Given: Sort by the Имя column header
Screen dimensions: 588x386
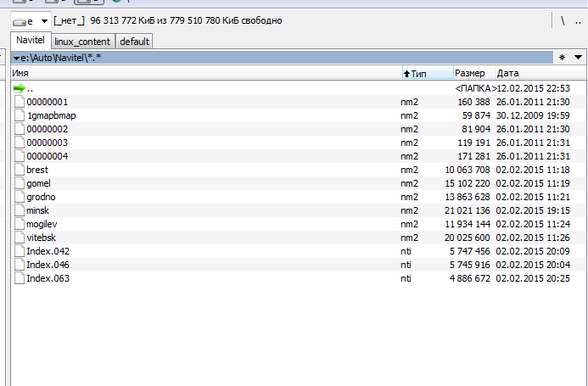Looking at the screenshot, I should 206,73.
